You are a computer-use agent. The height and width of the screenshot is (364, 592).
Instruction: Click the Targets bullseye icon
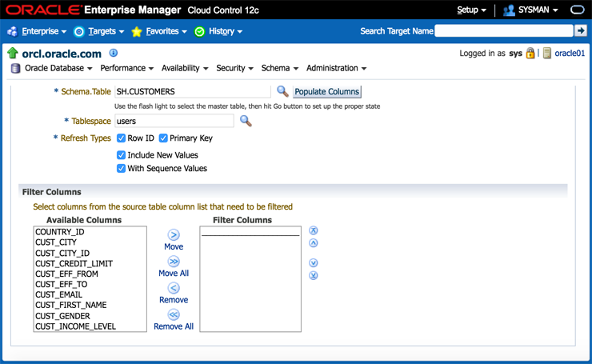tap(79, 32)
